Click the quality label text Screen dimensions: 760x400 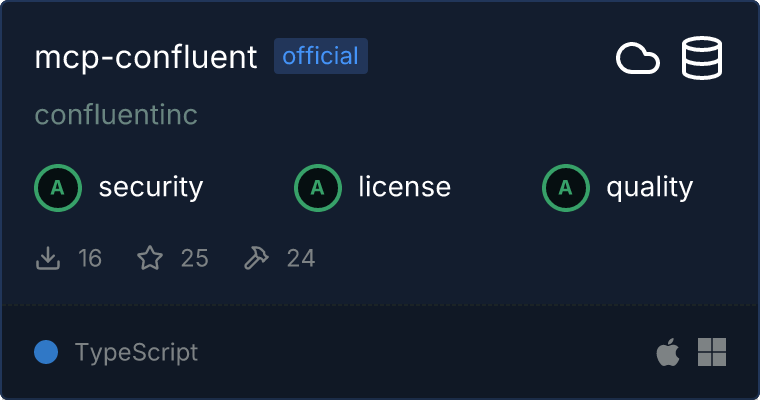(649, 187)
